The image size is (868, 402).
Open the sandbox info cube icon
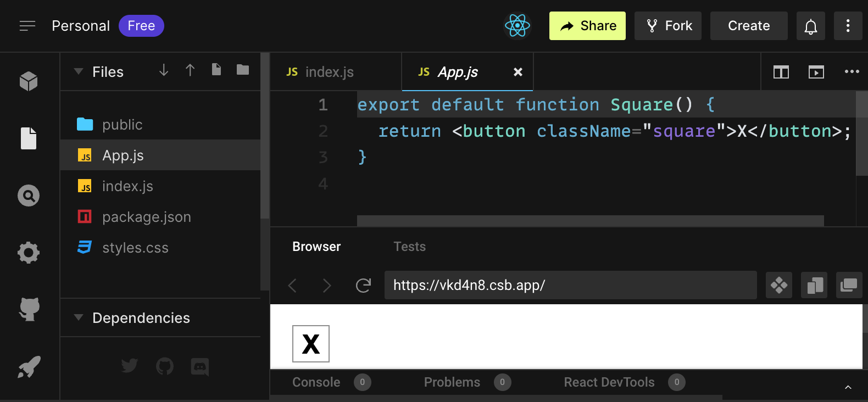(29, 81)
